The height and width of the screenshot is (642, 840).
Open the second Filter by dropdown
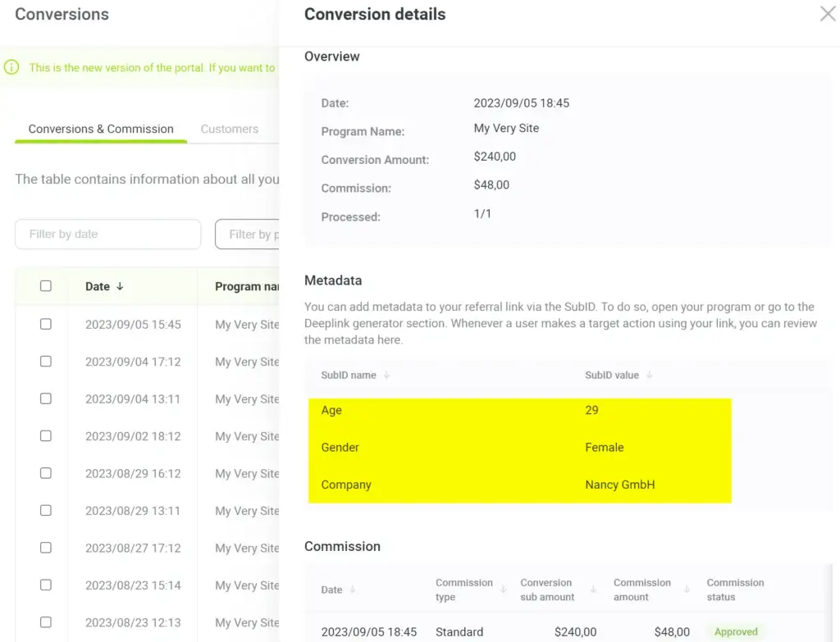click(248, 234)
